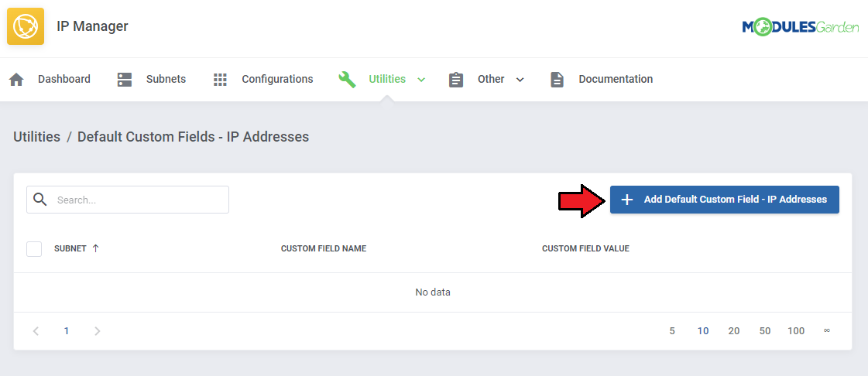The image size is (868, 376).
Task: Click the Dashboard home icon
Action: (x=16, y=80)
